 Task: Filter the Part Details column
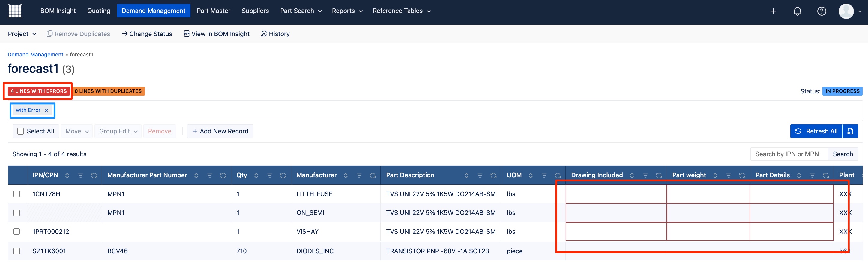(x=813, y=175)
